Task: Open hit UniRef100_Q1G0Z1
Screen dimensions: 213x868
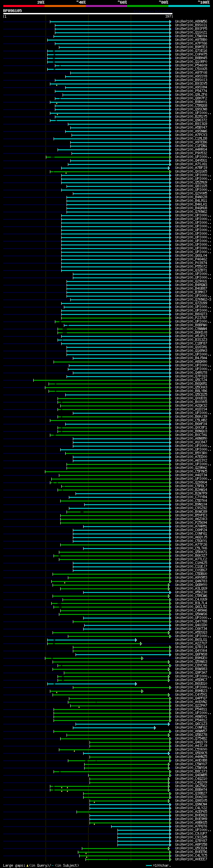Action: 191,33
